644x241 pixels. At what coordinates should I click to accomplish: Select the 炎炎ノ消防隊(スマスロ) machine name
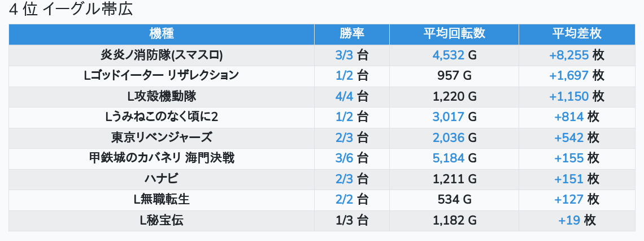click(x=162, y=55)
